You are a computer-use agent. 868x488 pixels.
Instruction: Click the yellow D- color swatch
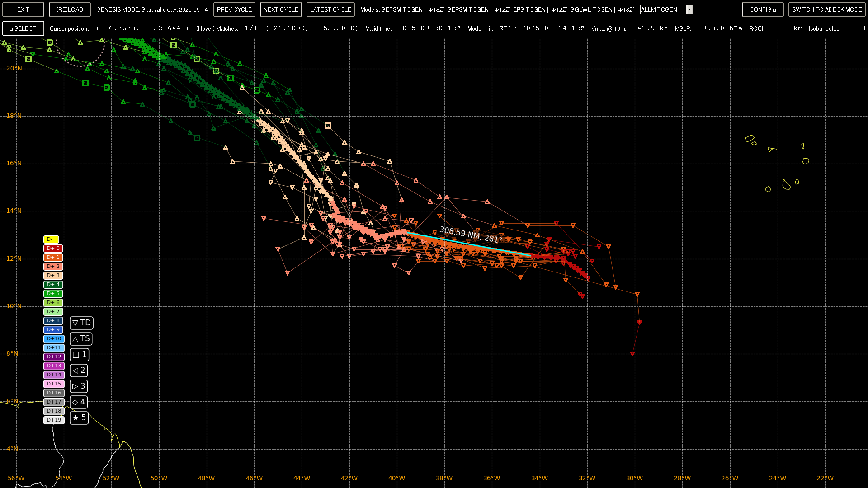[51, 239]
